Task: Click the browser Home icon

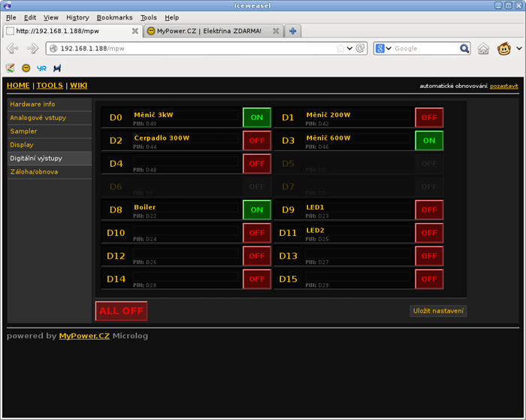Action: pos(483,49)
